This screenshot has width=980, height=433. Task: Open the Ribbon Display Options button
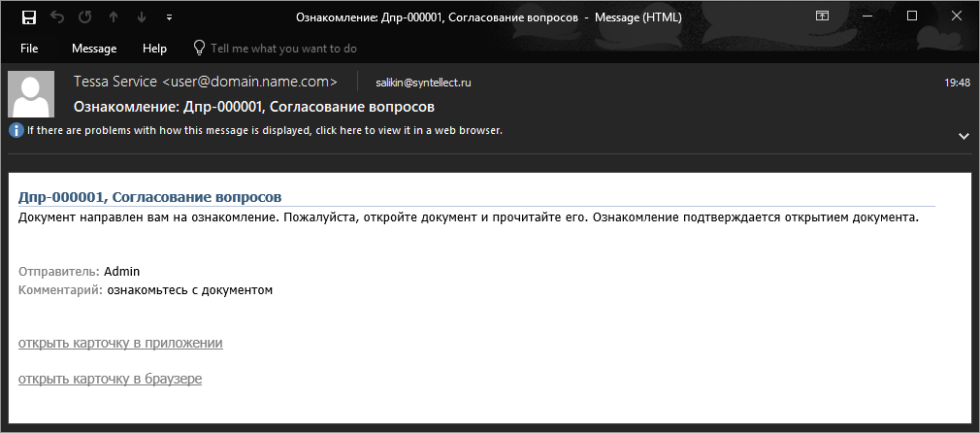point(822,17)
